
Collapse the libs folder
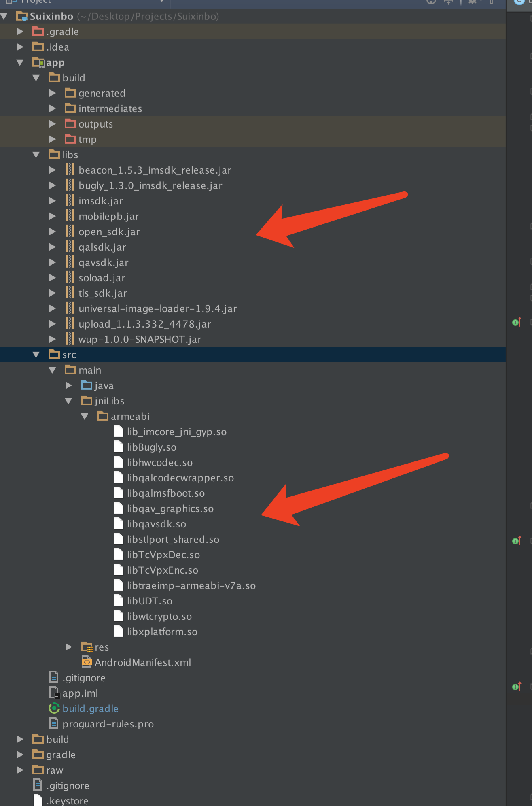point(36,155)
